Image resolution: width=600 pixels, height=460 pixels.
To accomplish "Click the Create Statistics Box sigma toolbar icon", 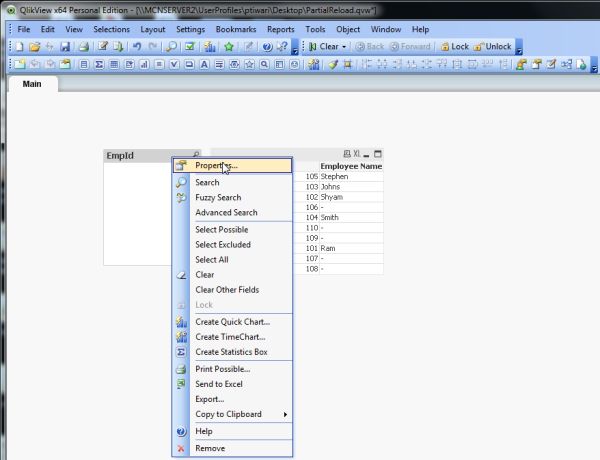I will 99,64.
